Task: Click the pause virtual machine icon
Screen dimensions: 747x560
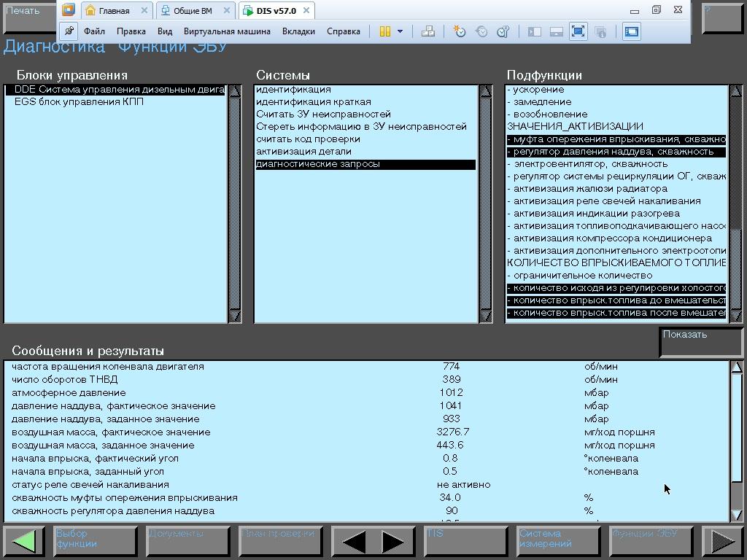Action: pyautogui.click(x=385, y=31)
